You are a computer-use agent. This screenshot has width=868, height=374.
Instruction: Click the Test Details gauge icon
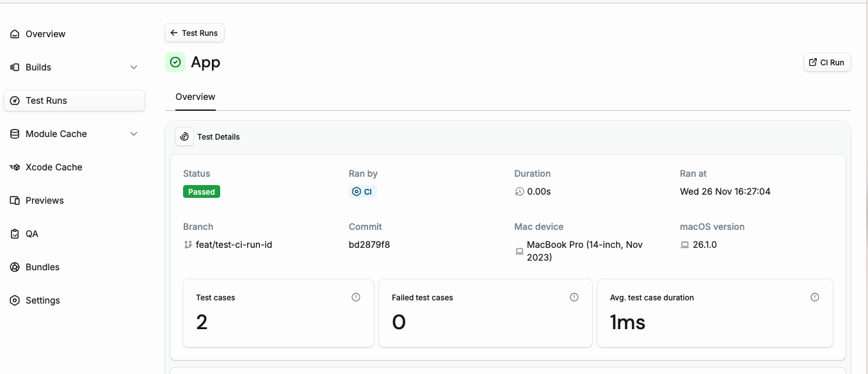[x=184, y=136]
